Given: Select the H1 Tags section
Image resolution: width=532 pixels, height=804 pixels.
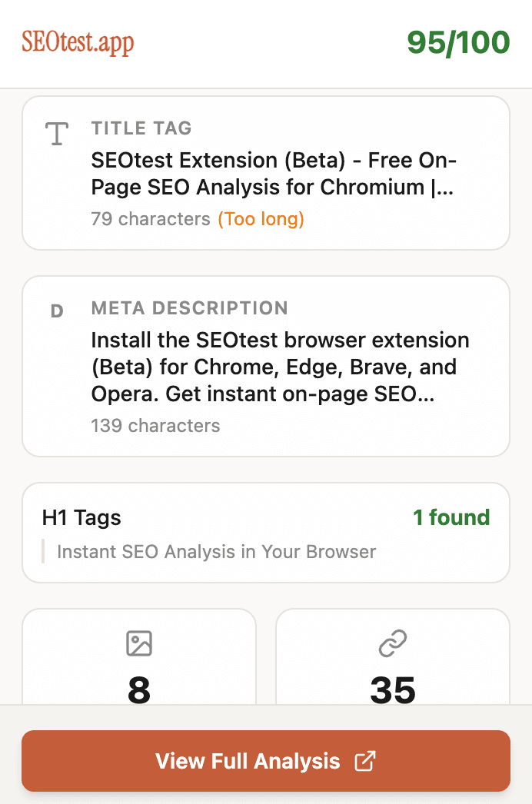Looking at the screenshot, I should 265,533.
